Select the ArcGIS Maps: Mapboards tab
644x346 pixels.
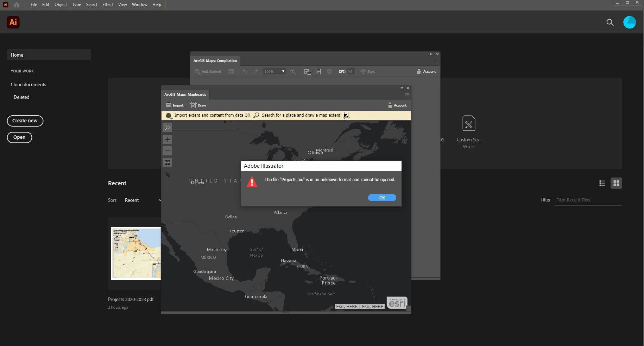[185, 94]
